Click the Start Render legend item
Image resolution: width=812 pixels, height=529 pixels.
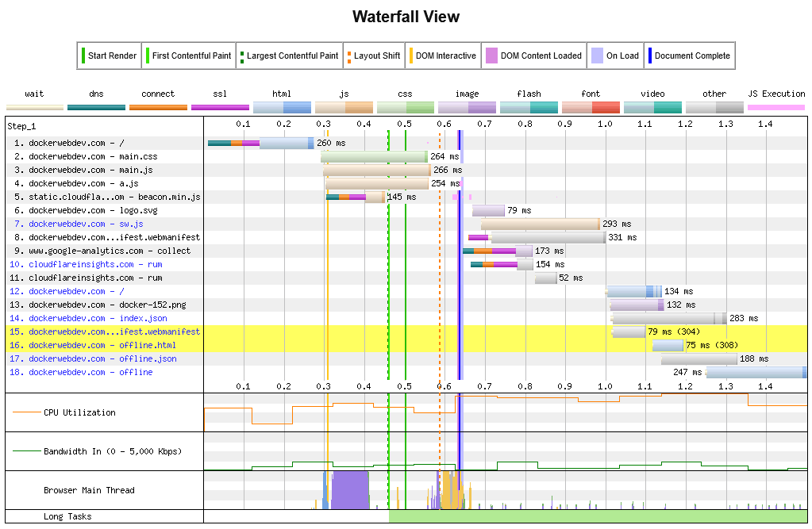pos(109,56)
